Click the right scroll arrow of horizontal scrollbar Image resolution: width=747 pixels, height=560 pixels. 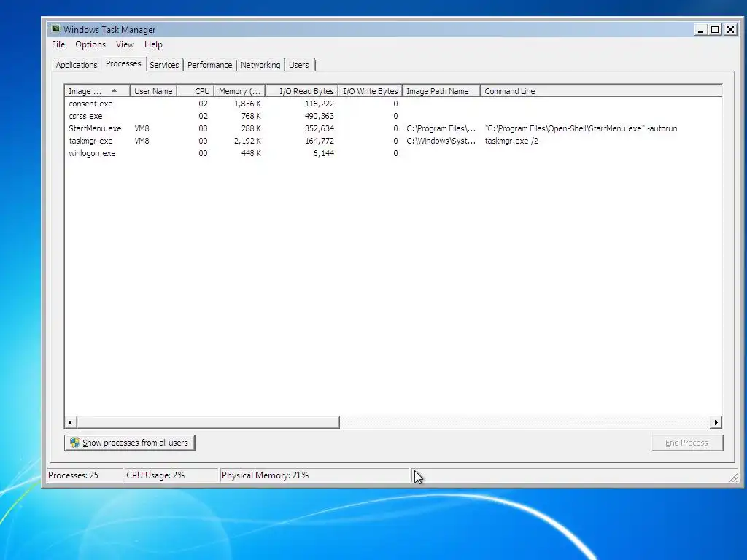[x=716, y=422]
